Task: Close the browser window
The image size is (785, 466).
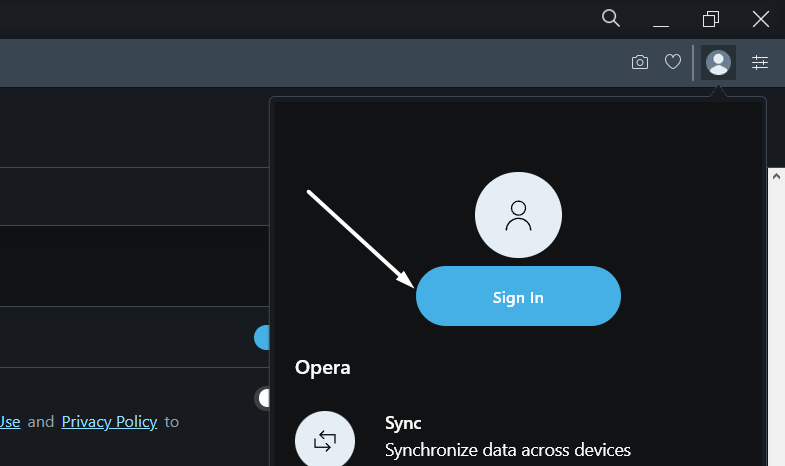Action: [x=761, y=19]
